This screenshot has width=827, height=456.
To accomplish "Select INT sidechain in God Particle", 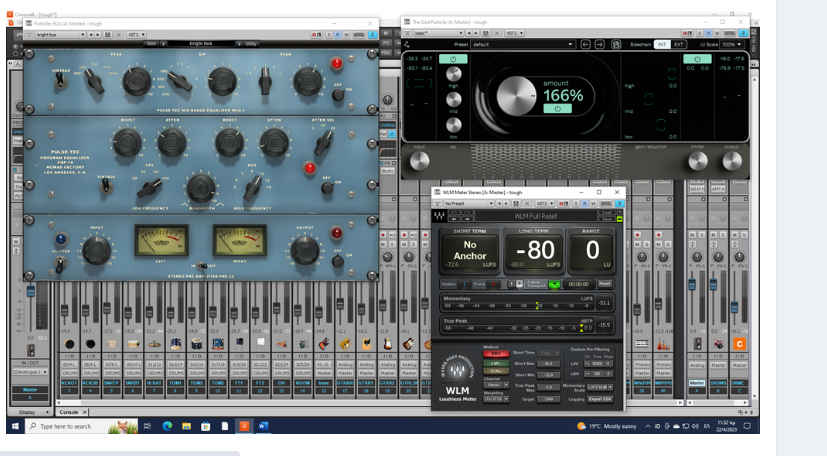I will click(x=662, y=44).
